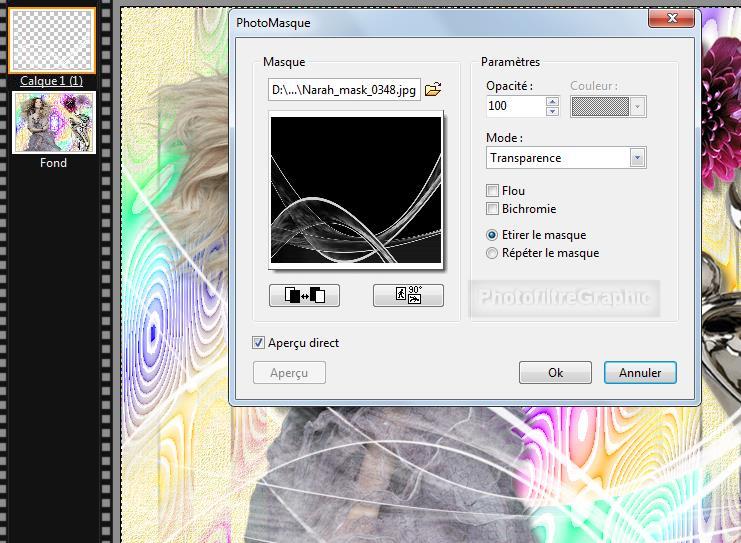Click the Aperçu button
Viewport: 741px width, 543px height.
(x=290, y=373)
